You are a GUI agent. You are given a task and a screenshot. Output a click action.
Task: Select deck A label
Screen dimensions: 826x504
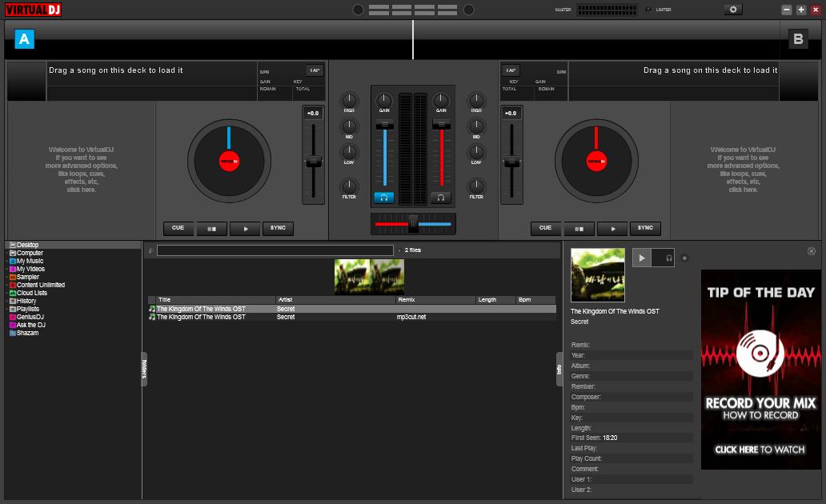tap(24, 38)
